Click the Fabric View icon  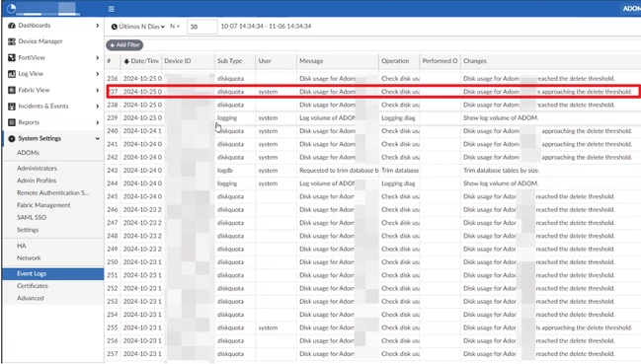(x=12, y=90)
